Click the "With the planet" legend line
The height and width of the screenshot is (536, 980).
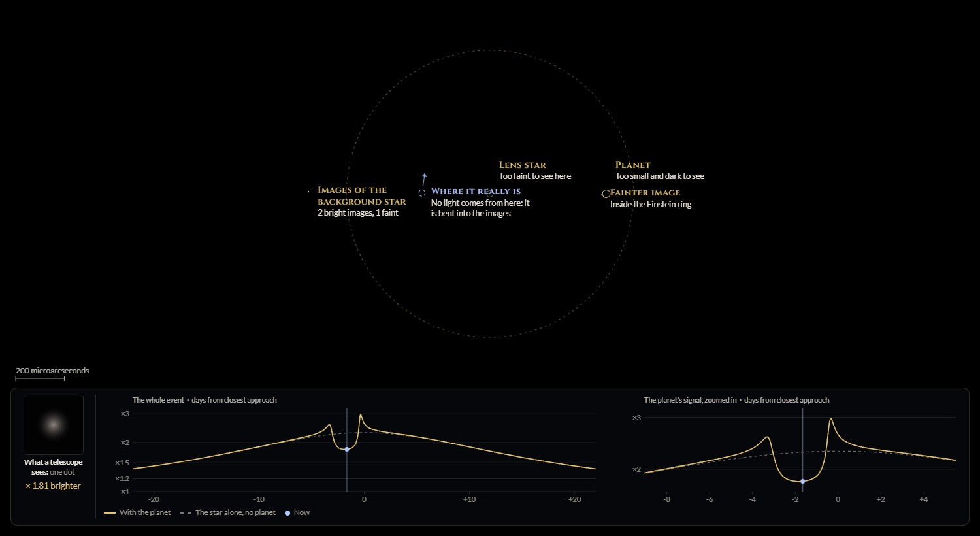pos(110,513)
